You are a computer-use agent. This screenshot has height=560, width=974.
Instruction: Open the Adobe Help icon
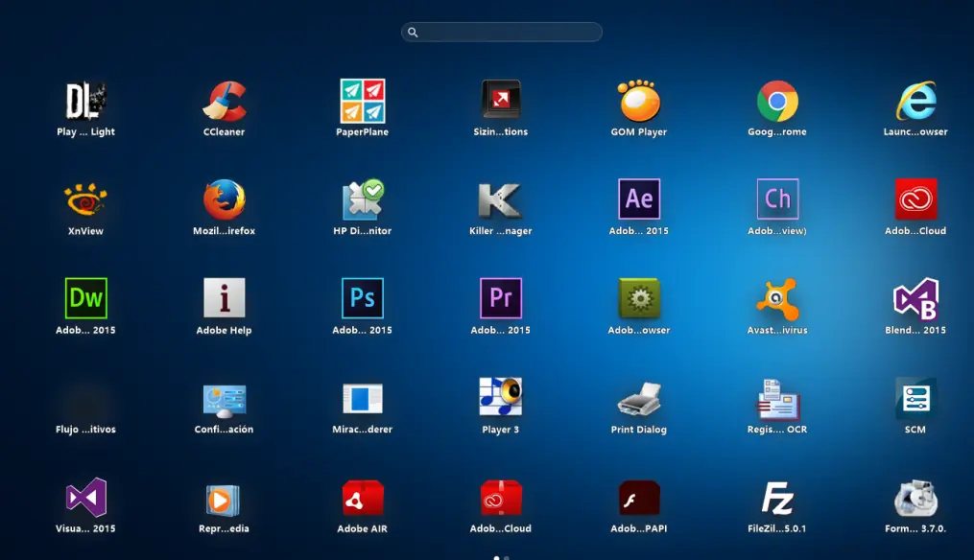(x=225, y=298)
